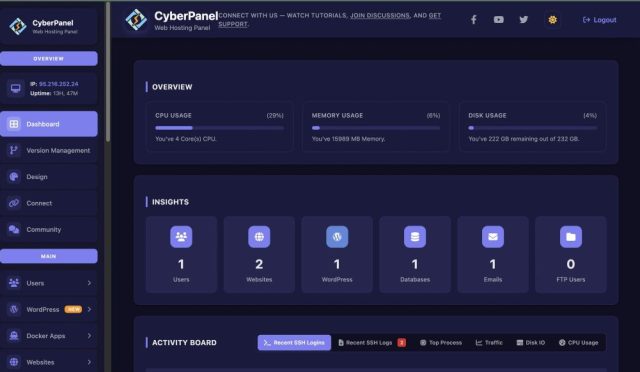Click the Community chat icon

coord(14,229)
